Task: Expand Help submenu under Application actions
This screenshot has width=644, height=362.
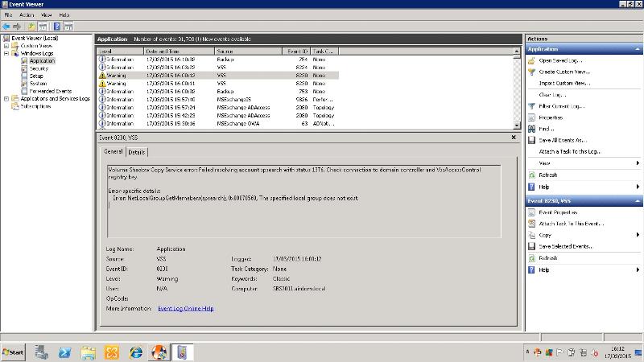Action: tap(638, 187)
